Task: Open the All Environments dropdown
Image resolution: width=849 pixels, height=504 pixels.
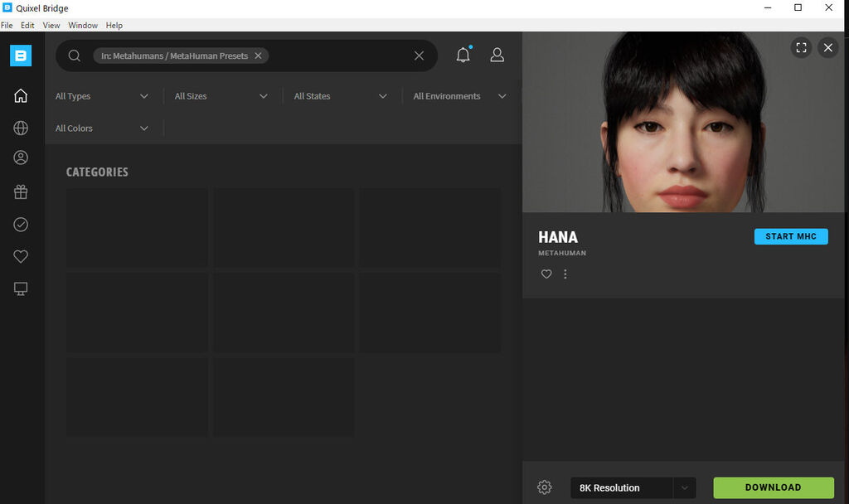Action: click(x=460, y=96)
